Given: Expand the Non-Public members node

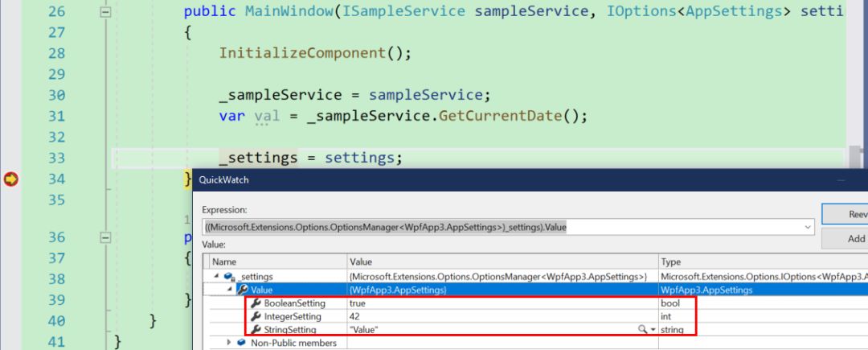Looking at the screenshot, I should (229, 343).
